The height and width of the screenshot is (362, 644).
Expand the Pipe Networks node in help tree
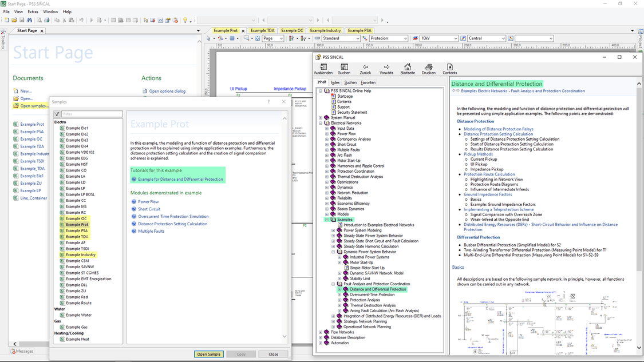point(321,332)
